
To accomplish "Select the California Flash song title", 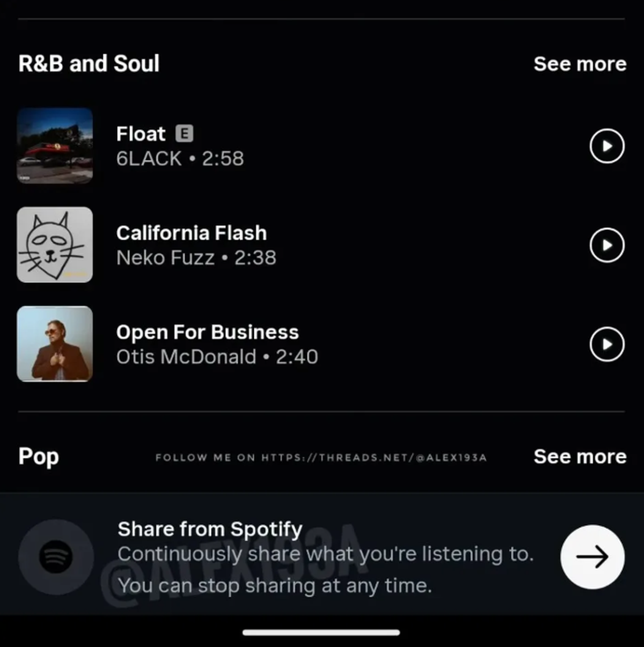I will [192, 233].
